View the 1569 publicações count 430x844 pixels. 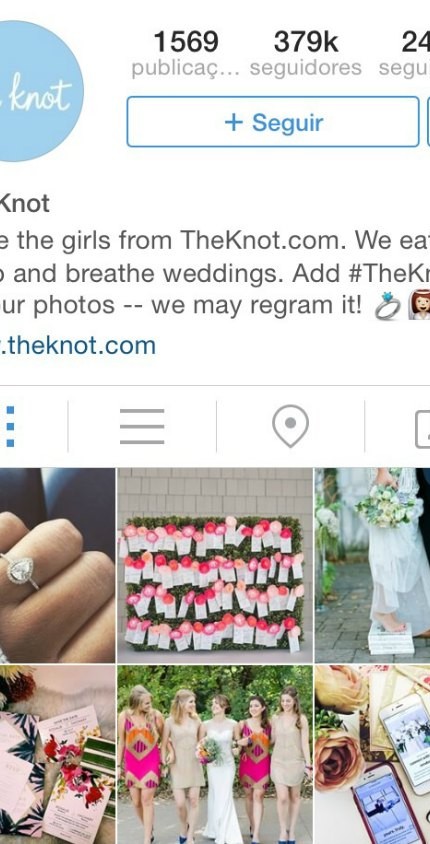(186, 54)
